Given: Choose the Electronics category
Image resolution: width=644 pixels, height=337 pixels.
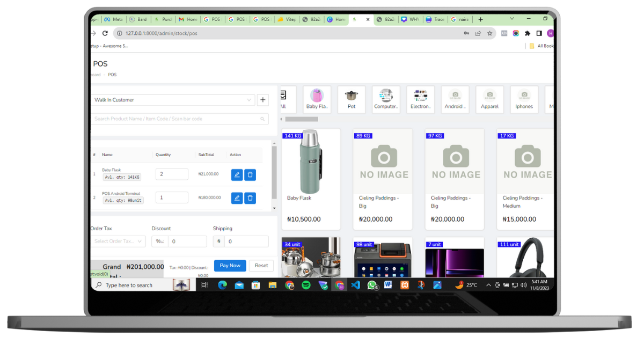Looking at the screenshot, I should 420,99.
